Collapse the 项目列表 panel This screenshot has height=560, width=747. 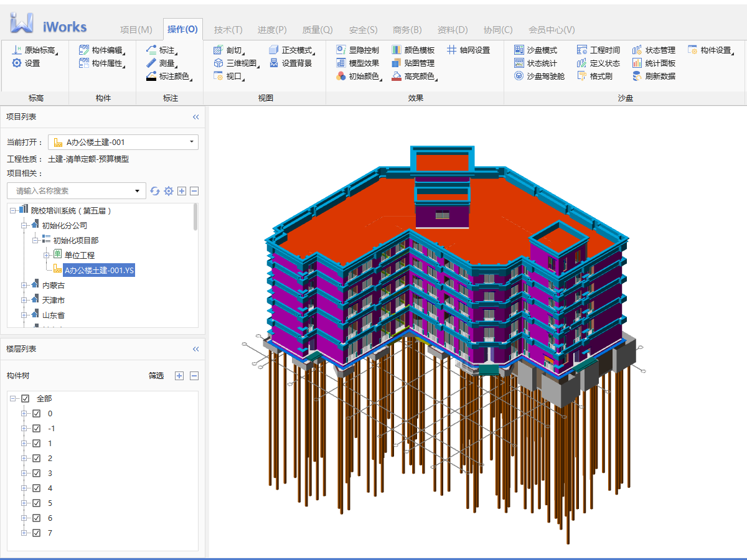click(195, 117)
